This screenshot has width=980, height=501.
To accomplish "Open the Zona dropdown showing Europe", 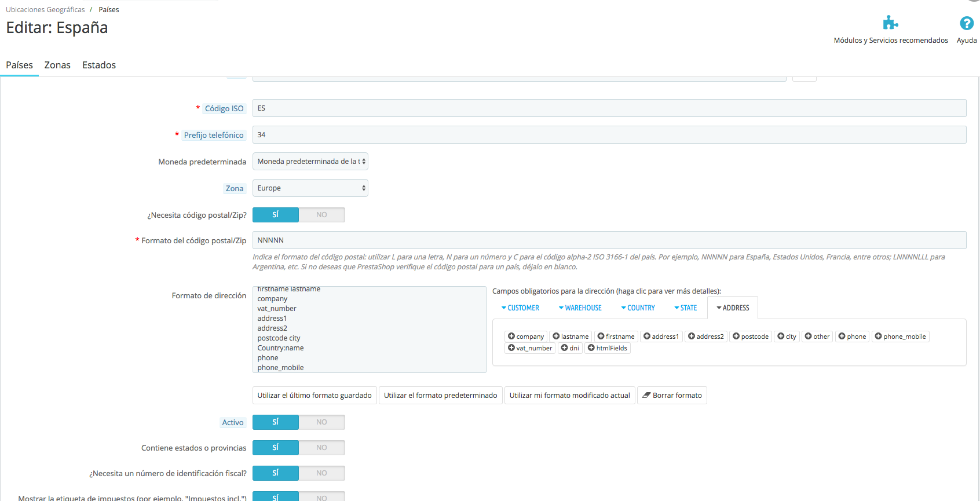I will click(310, 188).
